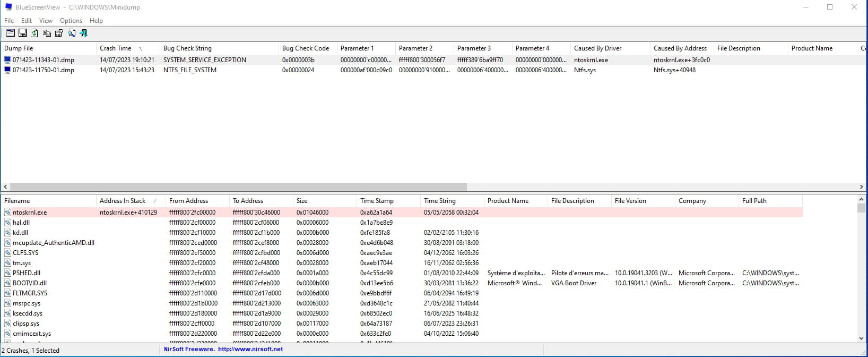Refresh the crash list with the toolbar icon

click(x=34, y=33)
